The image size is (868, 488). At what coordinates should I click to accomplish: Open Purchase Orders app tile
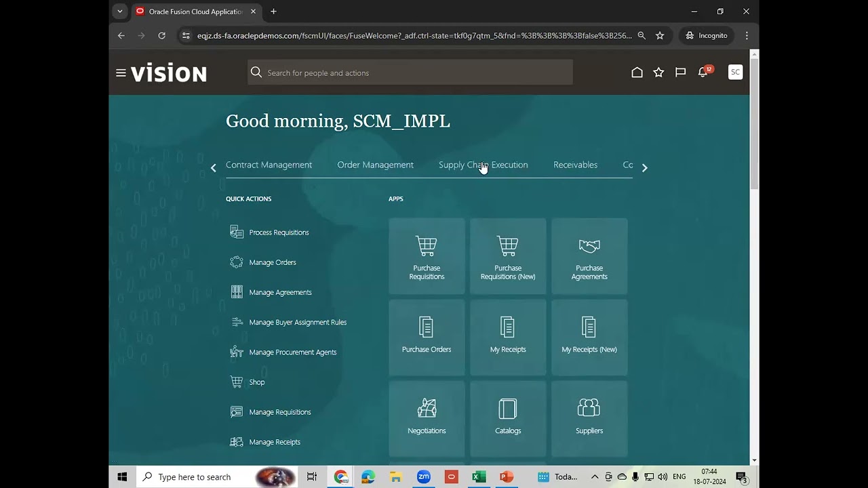point(427,338)
